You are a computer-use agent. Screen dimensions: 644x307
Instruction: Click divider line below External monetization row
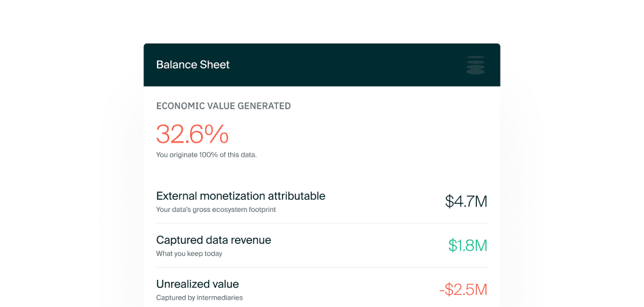point(322,223)
